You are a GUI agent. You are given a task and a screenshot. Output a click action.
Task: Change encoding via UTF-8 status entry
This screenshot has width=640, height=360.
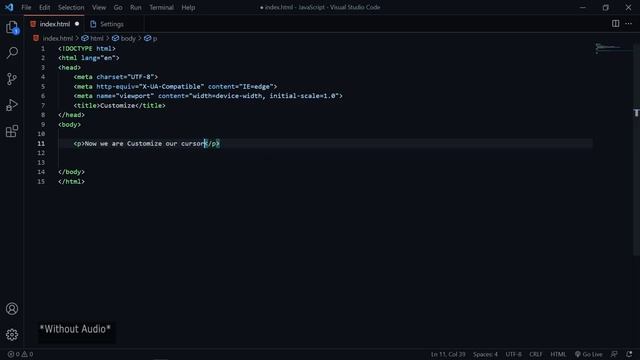513,354
